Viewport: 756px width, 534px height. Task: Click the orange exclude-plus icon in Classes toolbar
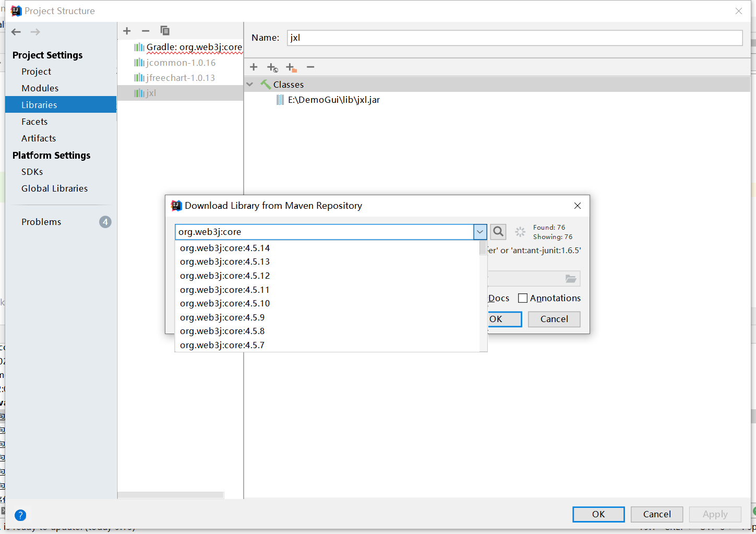pos(291,67)
